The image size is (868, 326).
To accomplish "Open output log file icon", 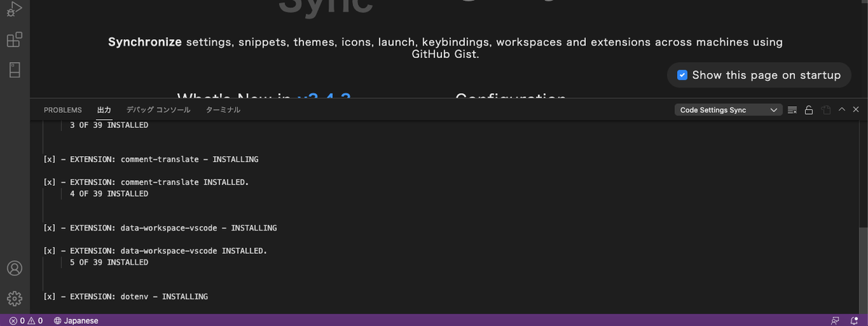I will [x=825, y=110].
